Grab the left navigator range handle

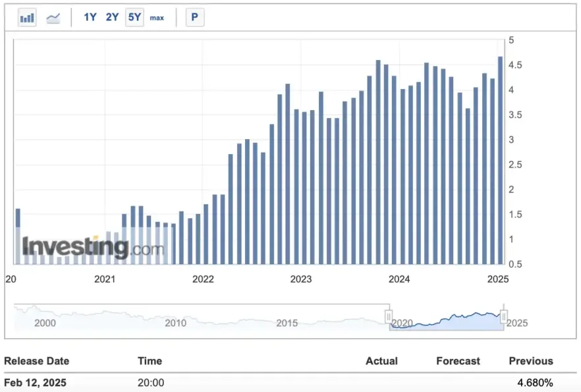389,318
